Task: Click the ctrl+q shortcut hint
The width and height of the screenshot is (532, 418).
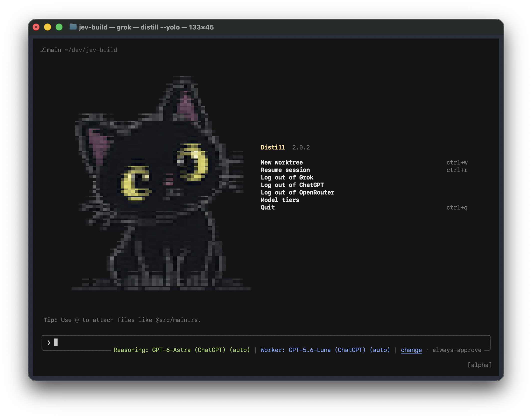Action: tap(457, 207)
